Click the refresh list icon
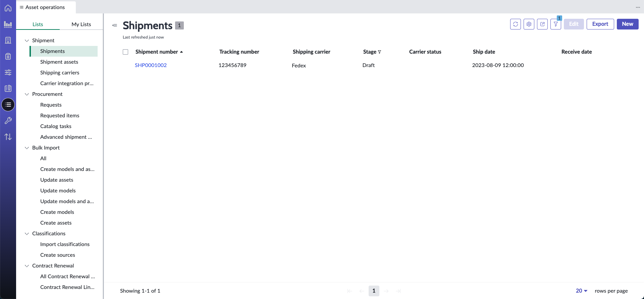644x299 pixels. pyautogui.click(x=515, y=24)
